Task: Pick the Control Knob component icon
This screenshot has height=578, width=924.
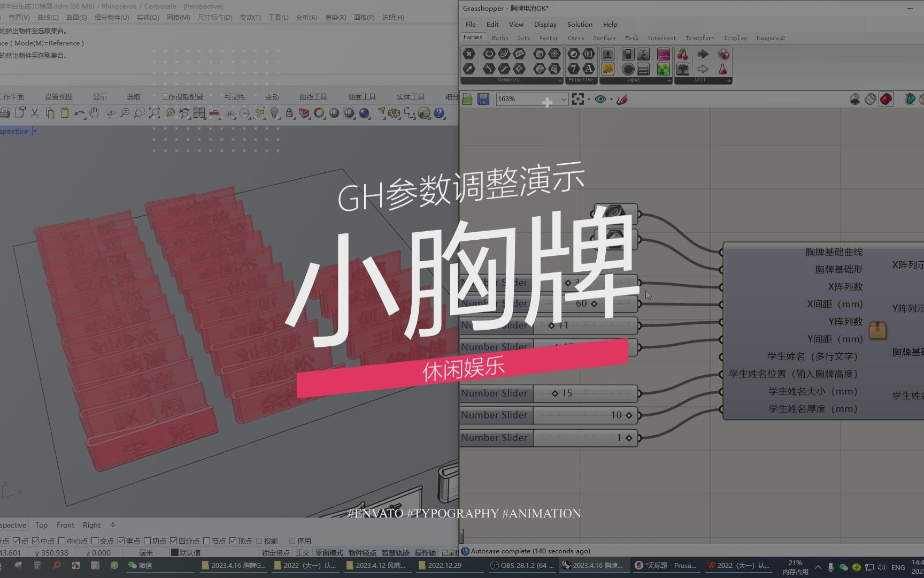Action: click(x=628, y=69)
